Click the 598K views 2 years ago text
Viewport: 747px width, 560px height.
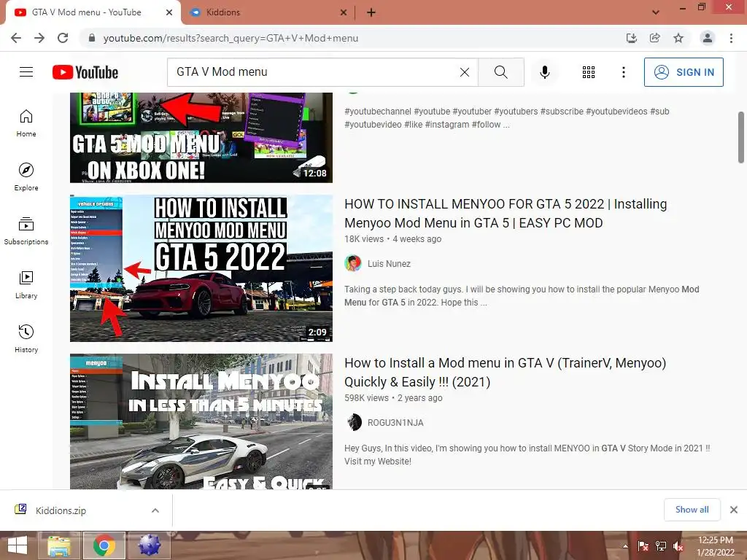click(x=393, y=398)
